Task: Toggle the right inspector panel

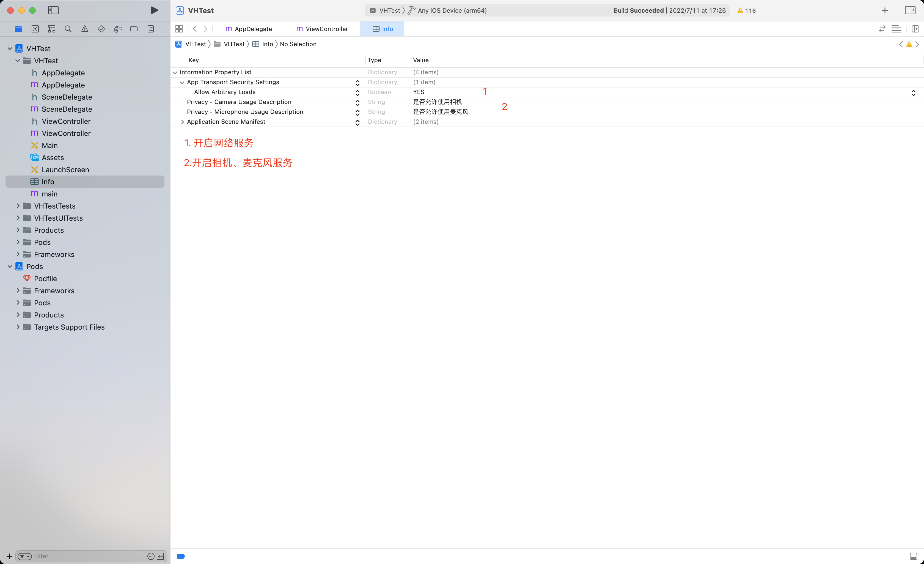Action: 910,10
